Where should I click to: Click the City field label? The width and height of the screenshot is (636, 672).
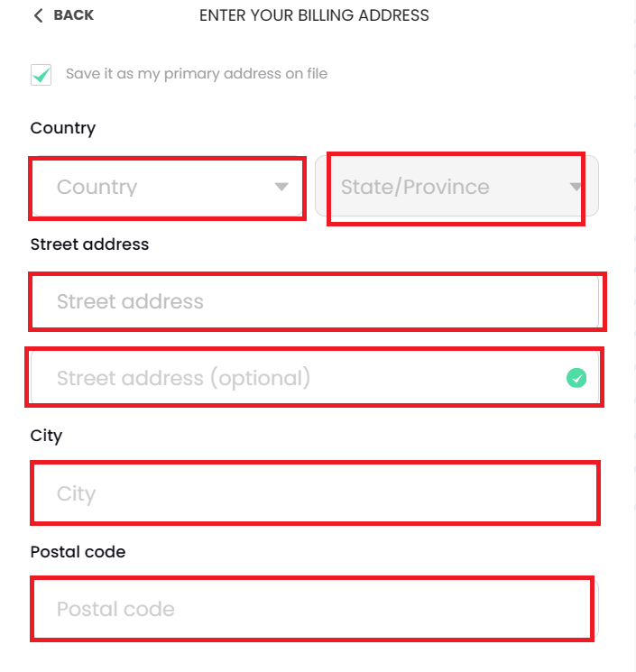pyautogui.click(x=46, y=436)
